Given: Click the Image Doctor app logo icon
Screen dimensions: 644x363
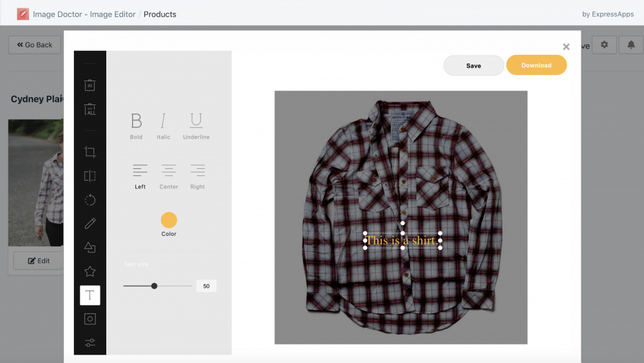Looking at the screenshot, I should [23, 14].
